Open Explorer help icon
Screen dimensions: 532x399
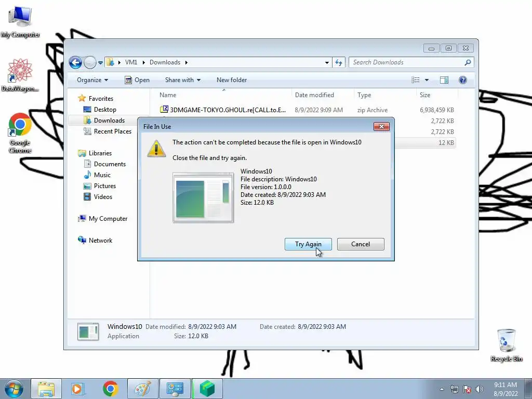tap(463, 80)
